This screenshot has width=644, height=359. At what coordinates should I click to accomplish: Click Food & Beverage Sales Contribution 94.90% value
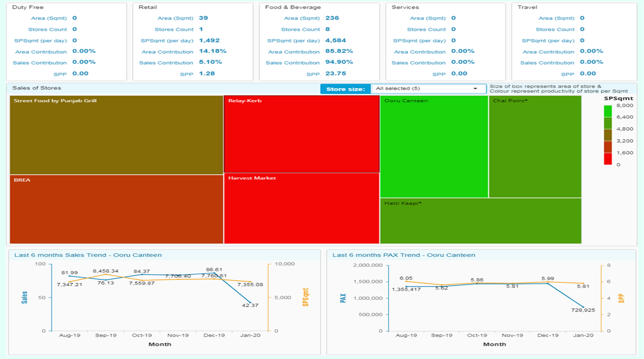339,62
